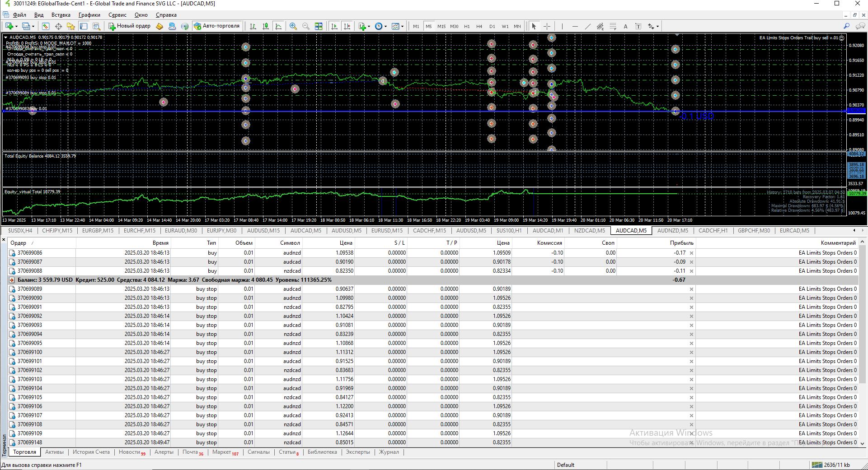The width and height of the screenshot is (868, 470).
Task: Open the Data Window crosshair-target icon
Action: (x=58, y=26)
